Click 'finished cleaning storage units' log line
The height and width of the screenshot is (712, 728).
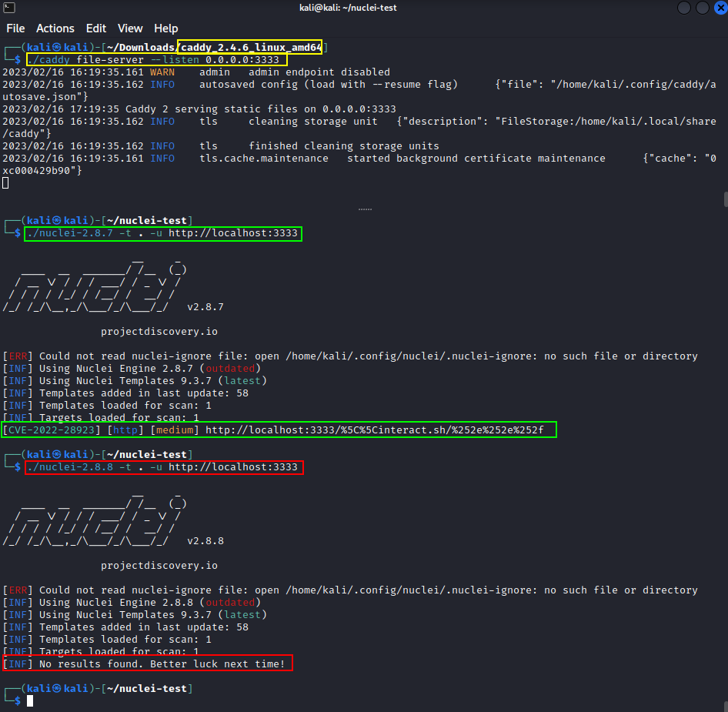click(x=221, y=145)
